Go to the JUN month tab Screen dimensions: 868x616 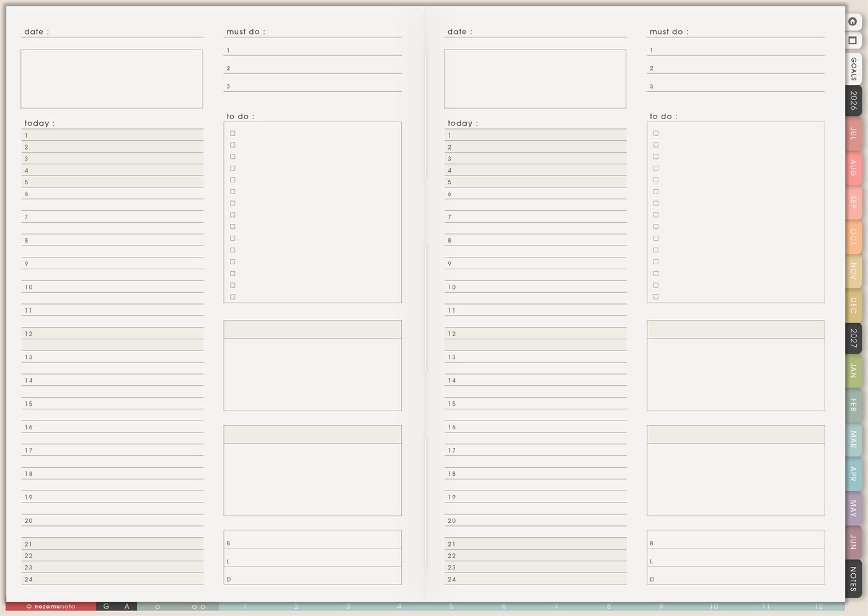point(854,542)
